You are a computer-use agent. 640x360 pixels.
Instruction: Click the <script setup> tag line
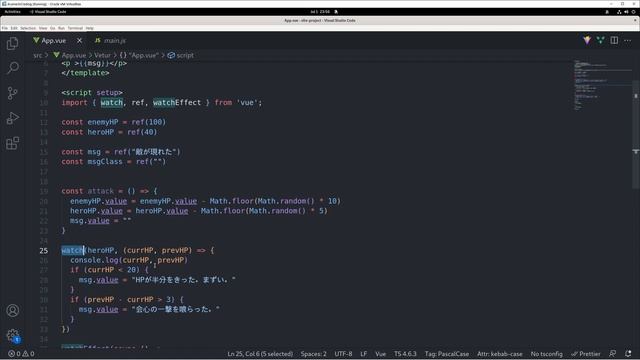92,93
